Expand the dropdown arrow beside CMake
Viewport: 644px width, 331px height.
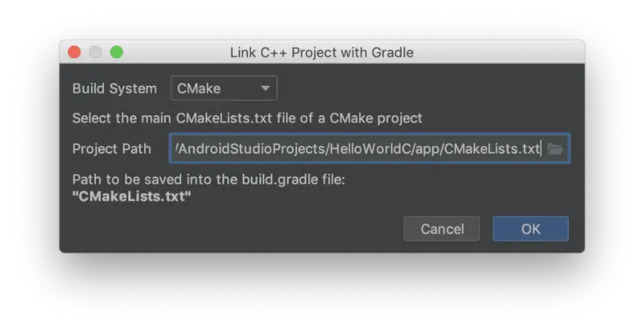click(x=266, y=89)
